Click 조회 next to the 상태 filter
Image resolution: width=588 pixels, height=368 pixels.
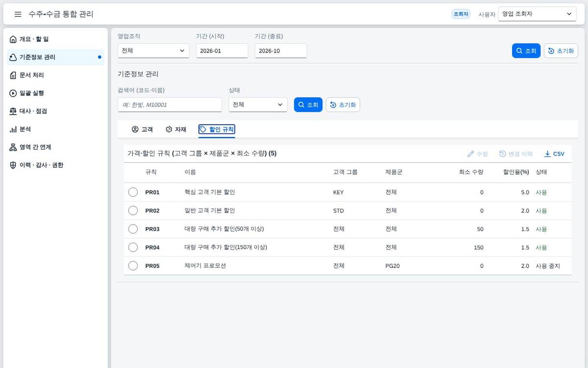pos(308,105)
